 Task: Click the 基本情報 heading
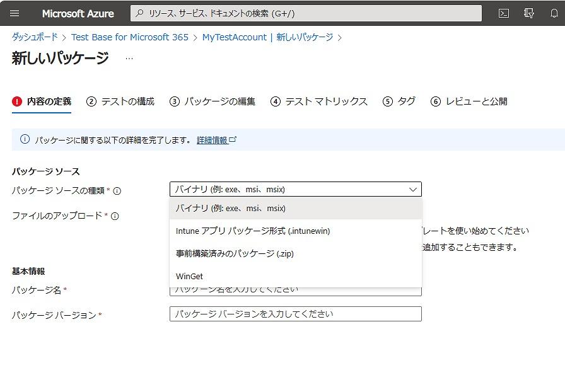[x=28, y=271]
